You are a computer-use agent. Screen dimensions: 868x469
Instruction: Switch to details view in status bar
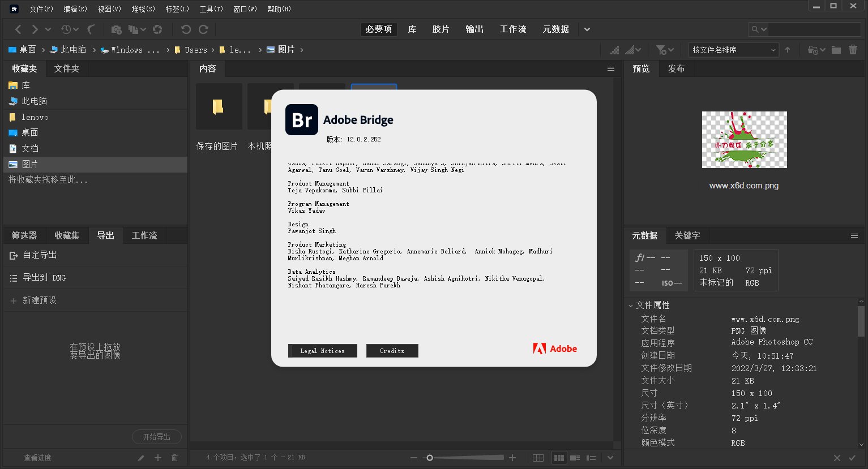click(x=575, y=457)
